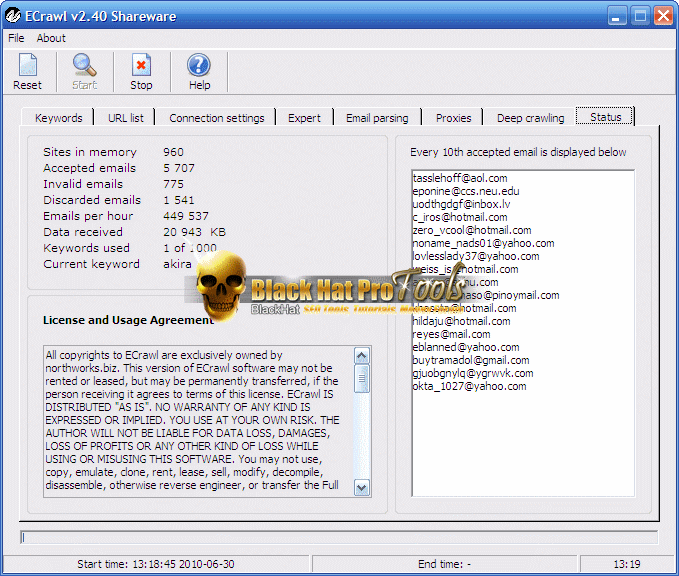The image size is (679, 576).
Task: Switch to the Deep crawling tab
Action: point(530,118)
